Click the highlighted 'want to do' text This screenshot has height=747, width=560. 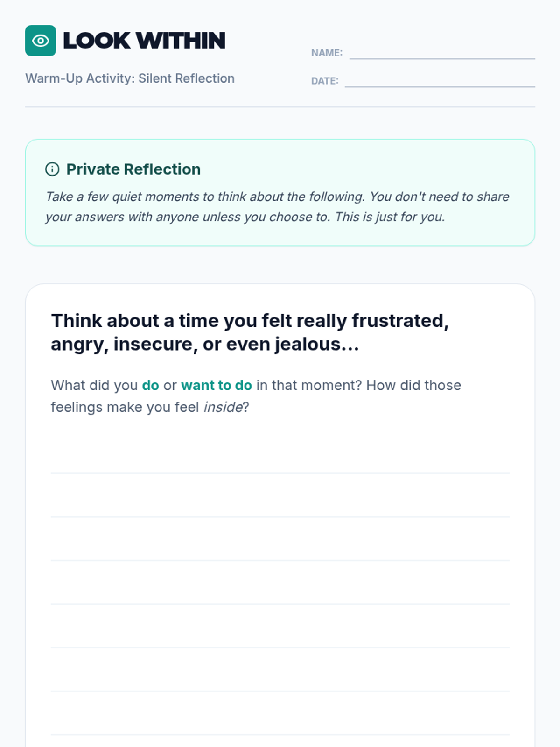coord(216,385)
